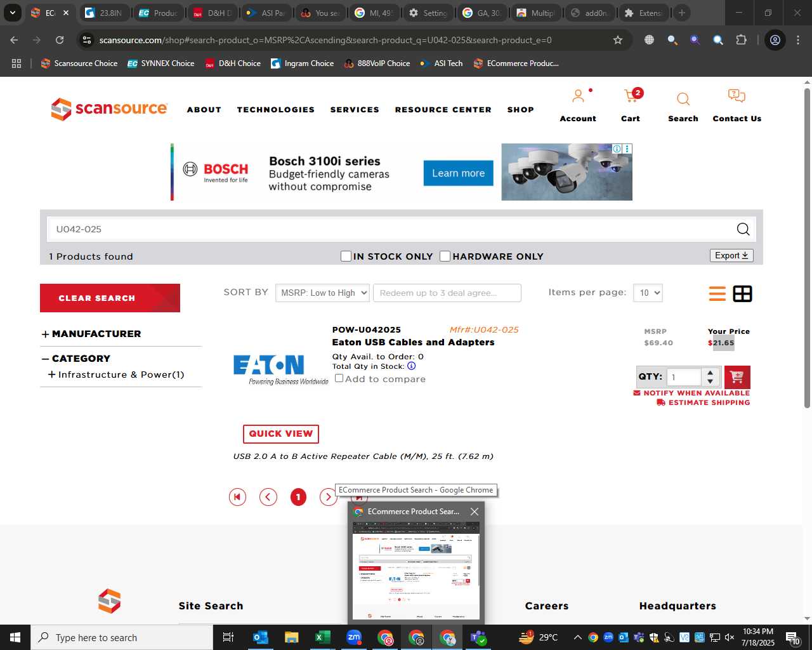This screenshot has width=812, height=650.
Task: Reload the page
Action: point(60,40)
